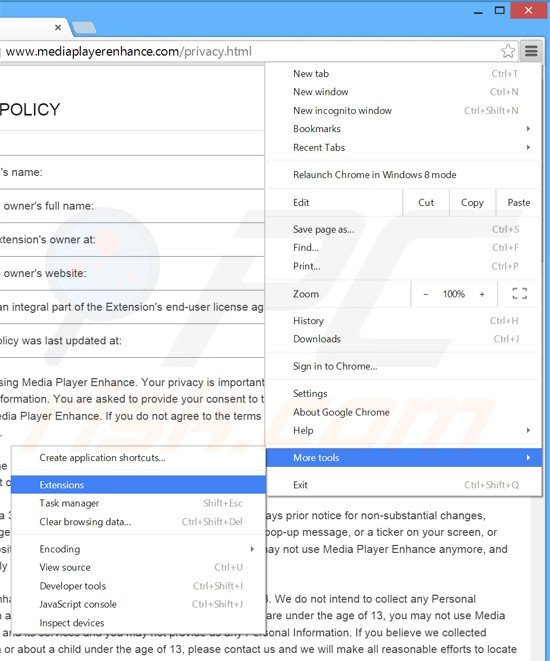Expand the Recent Tabs submenu
The width and height of the screenshot is (550, 661).
click(x=404, y=148)
